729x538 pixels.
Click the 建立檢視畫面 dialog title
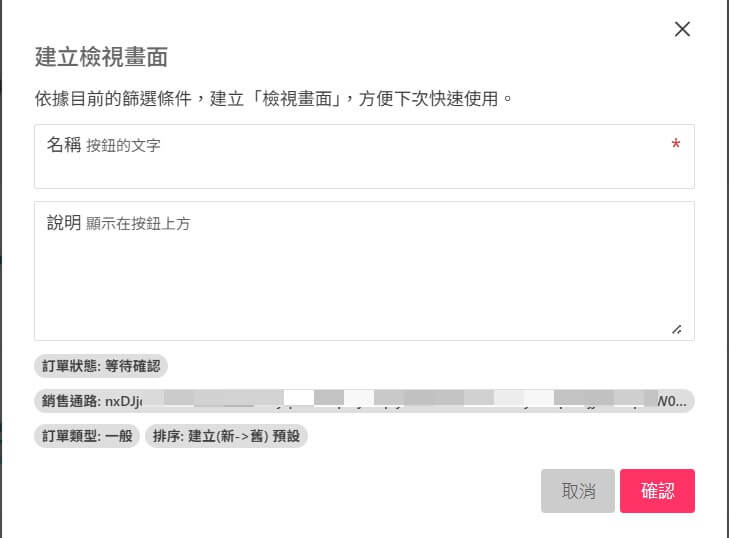pyautogui.click(x=101, y=56)
